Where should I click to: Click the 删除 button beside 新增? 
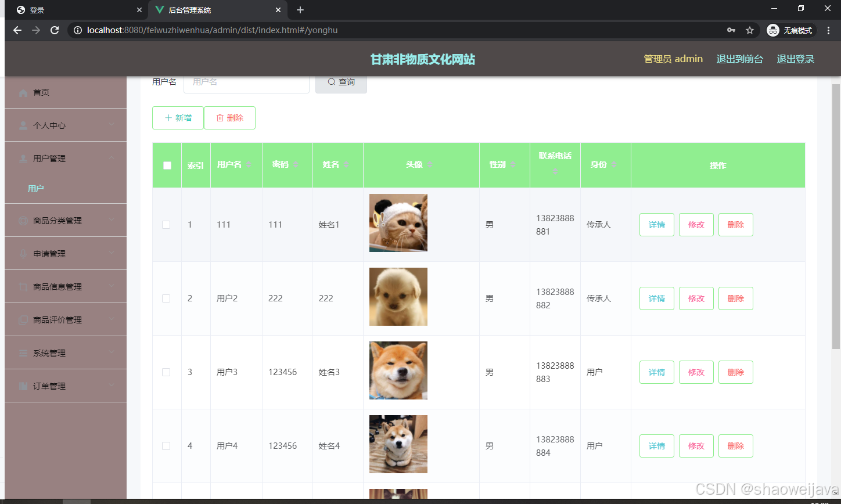(x=229, y=118)
